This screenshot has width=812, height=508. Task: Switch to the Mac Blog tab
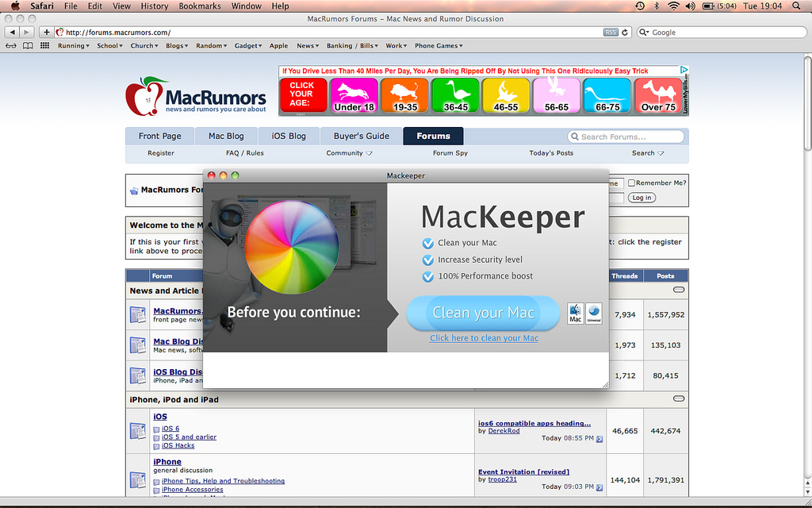[x=226, y=136]
